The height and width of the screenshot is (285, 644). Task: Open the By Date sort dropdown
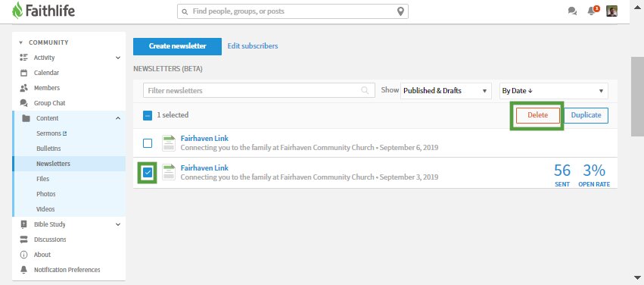point(554,91)
